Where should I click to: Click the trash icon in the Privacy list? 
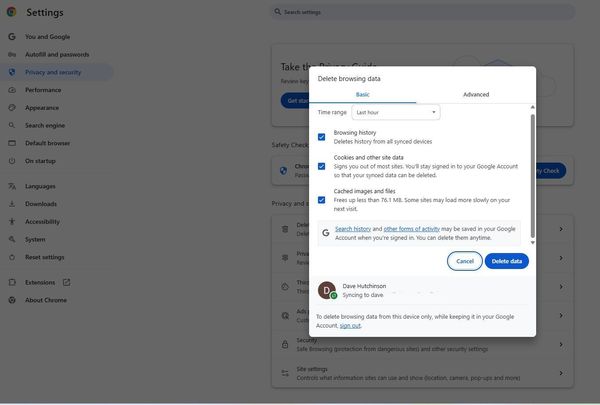pos(285,229)
